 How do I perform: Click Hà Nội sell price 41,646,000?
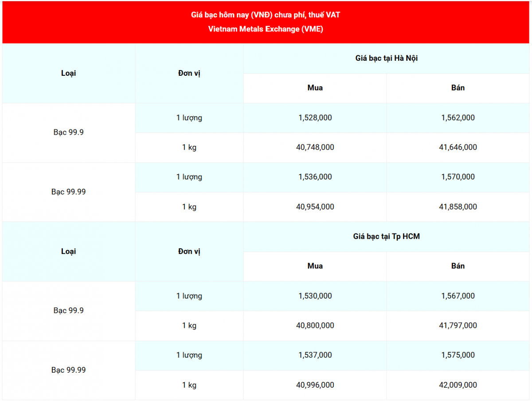point(458,148)
